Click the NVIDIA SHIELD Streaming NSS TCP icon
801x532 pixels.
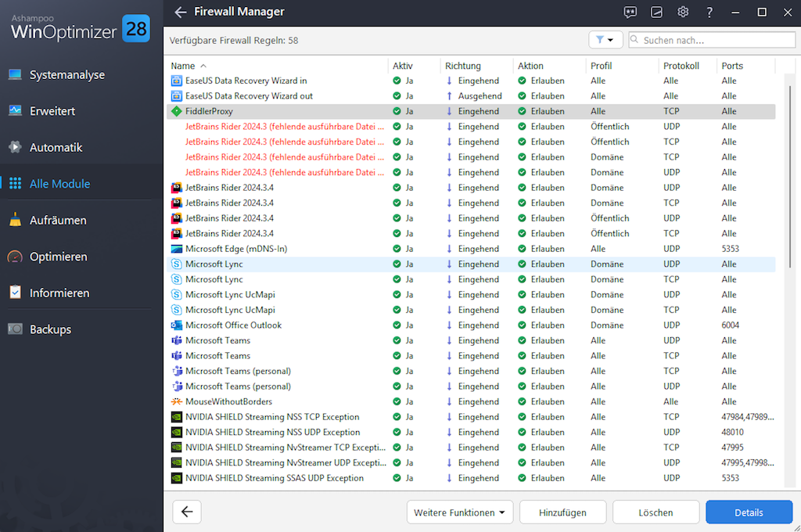(176, 417)
